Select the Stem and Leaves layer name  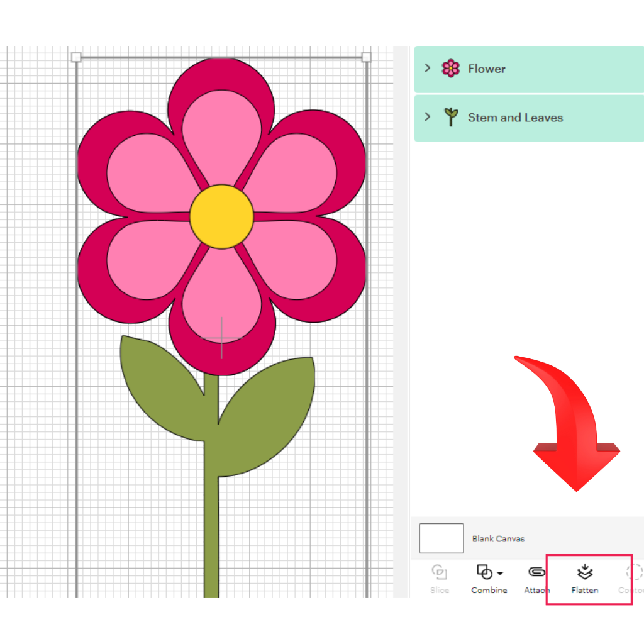point(515,118)
